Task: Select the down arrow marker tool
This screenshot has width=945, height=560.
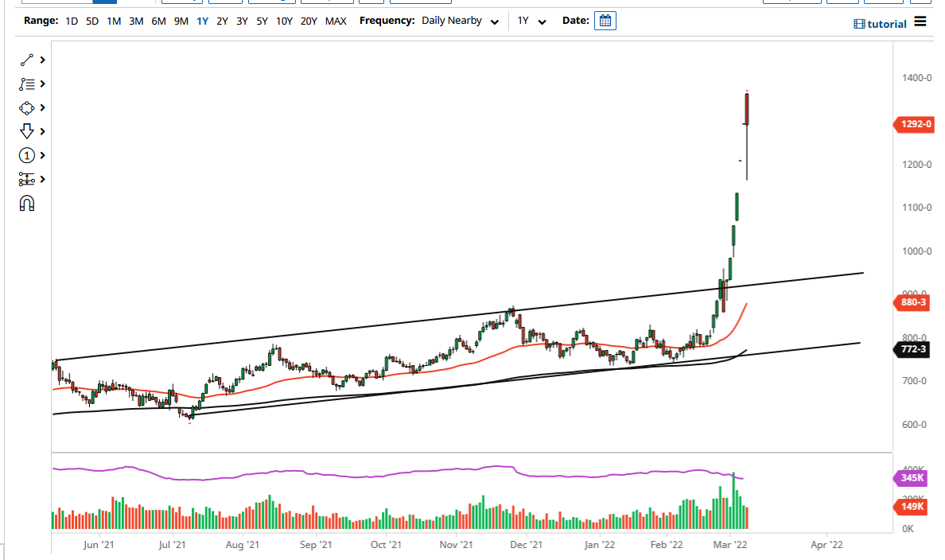Action: (x=26, y=131)
